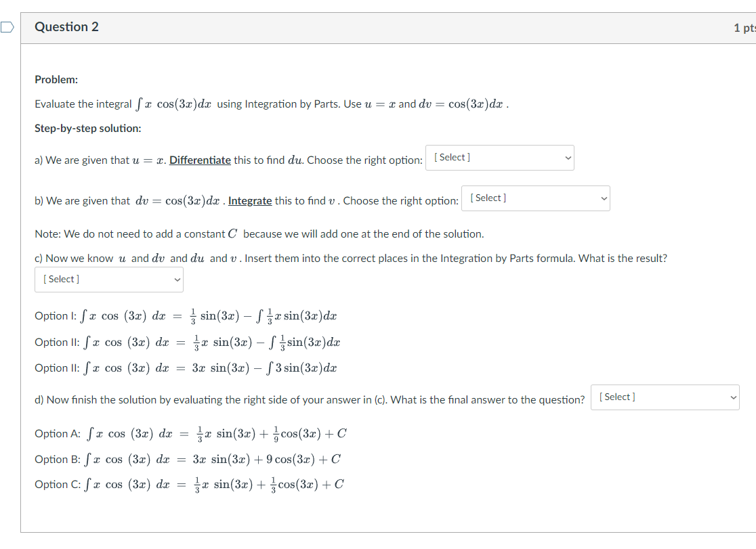Screen dimensions: 756x549
Task: Click the Step-by-step solution heading
Action: [x=87, y=128]
